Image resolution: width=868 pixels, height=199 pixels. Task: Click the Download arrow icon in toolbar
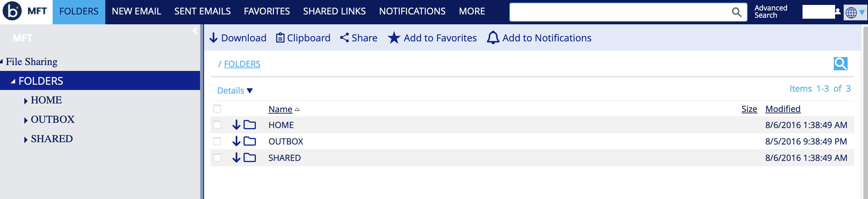pyautogui.click(x=213, y=38)
